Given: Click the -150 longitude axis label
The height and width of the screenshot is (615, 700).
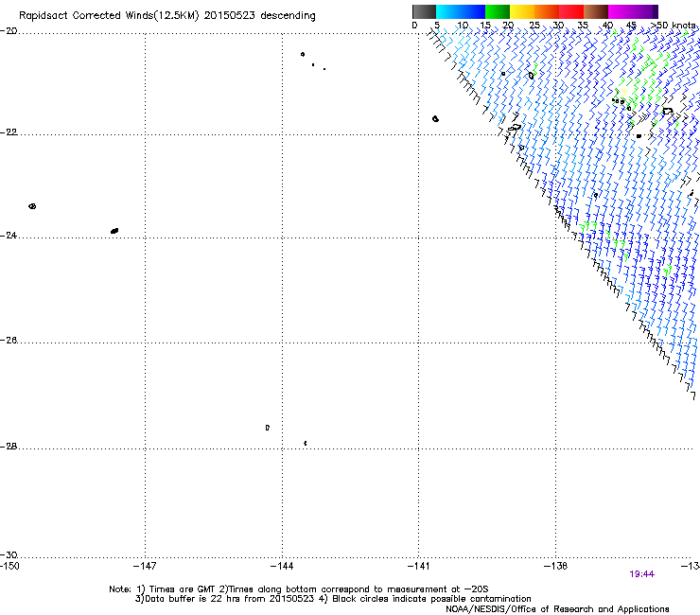Looking at the screenshot, I should [x=9, y=567].
